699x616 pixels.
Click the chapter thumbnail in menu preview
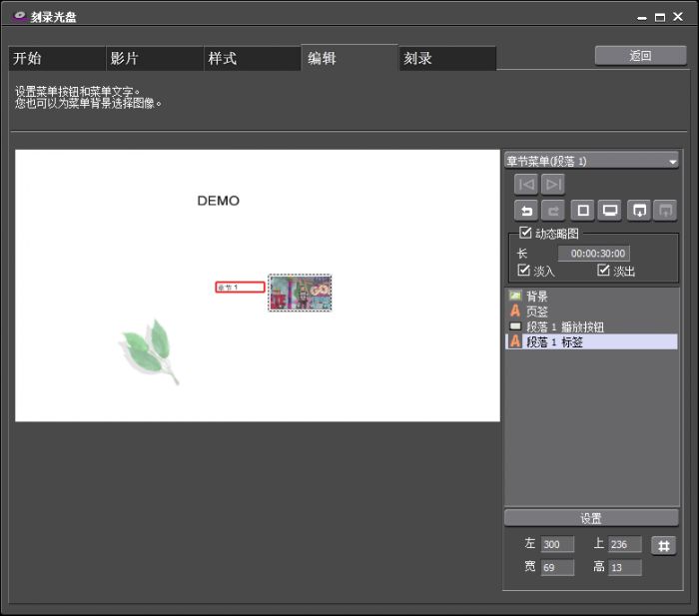click(x=300, y=293)
